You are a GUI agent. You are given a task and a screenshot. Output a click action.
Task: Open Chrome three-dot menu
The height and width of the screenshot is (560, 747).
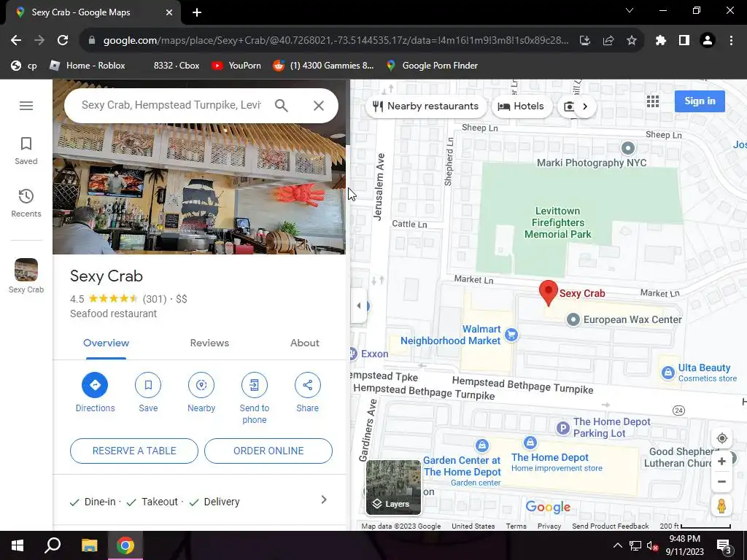point(731,41)
